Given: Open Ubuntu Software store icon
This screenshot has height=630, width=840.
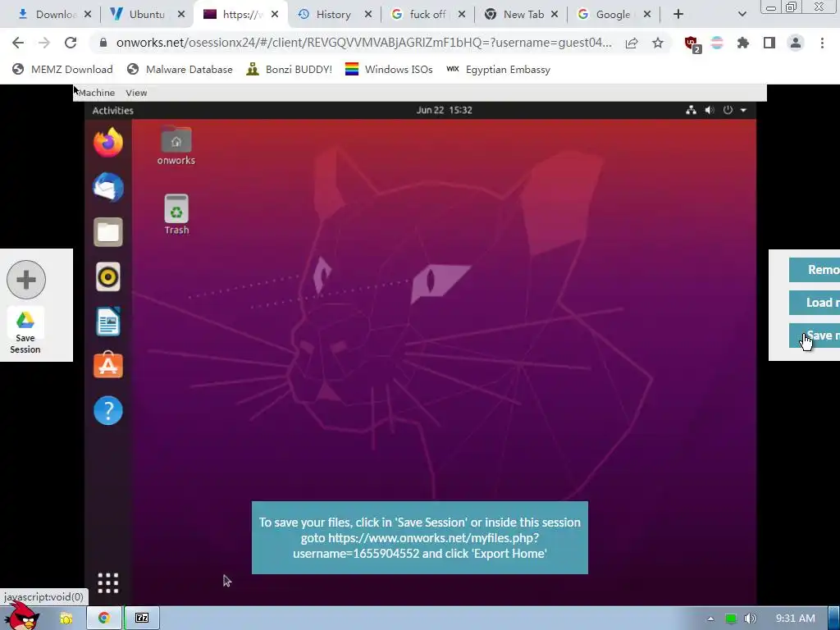Looking at the screenshot, I should tap(107, 365).
